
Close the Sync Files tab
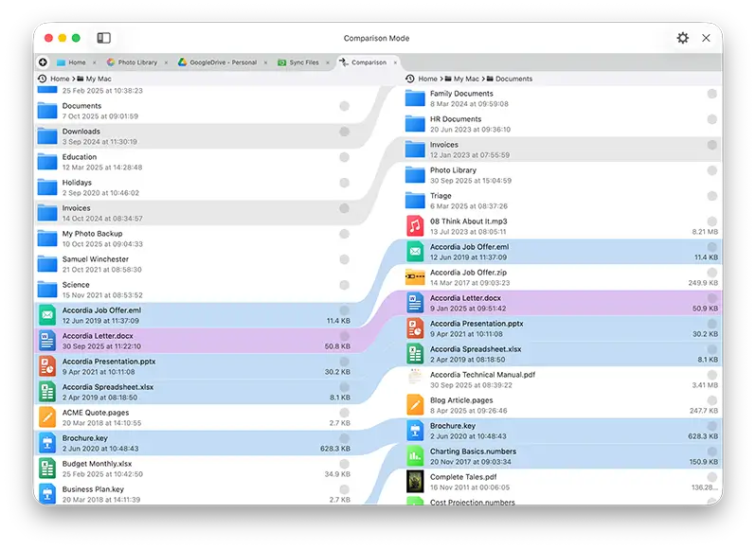[328, 62]
